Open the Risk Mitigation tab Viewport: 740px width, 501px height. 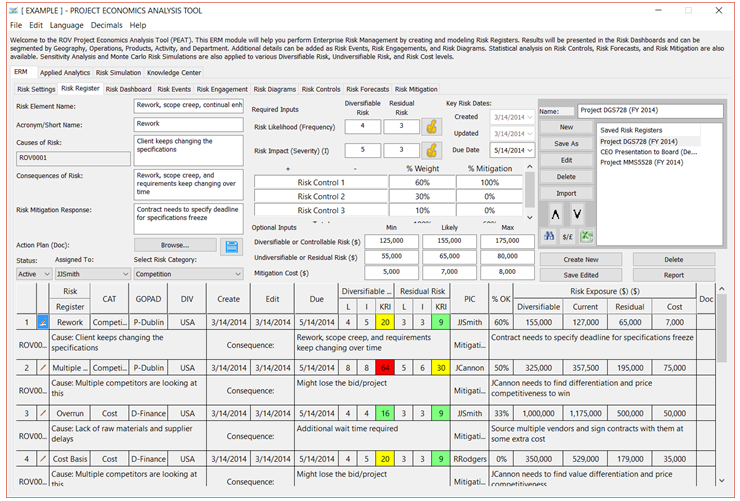click(416, 89)
